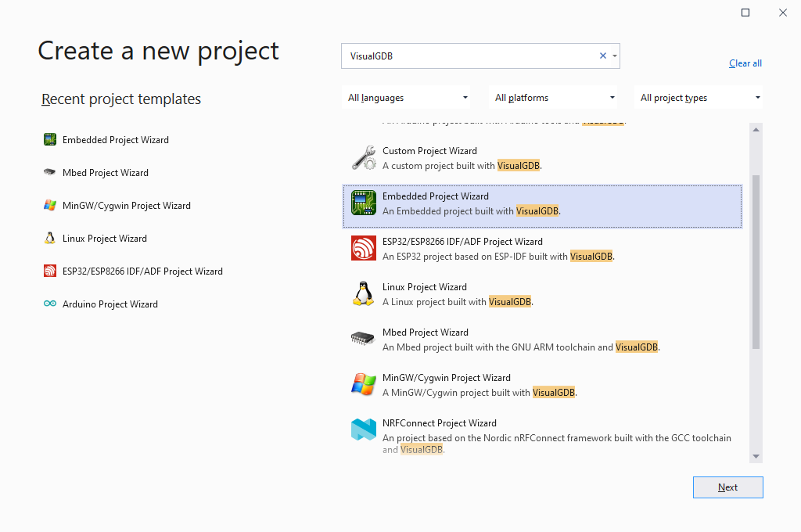Screen dimensions: 801x532
Task: Click the scroll up arrow of template list
Action: pos(756,130)
